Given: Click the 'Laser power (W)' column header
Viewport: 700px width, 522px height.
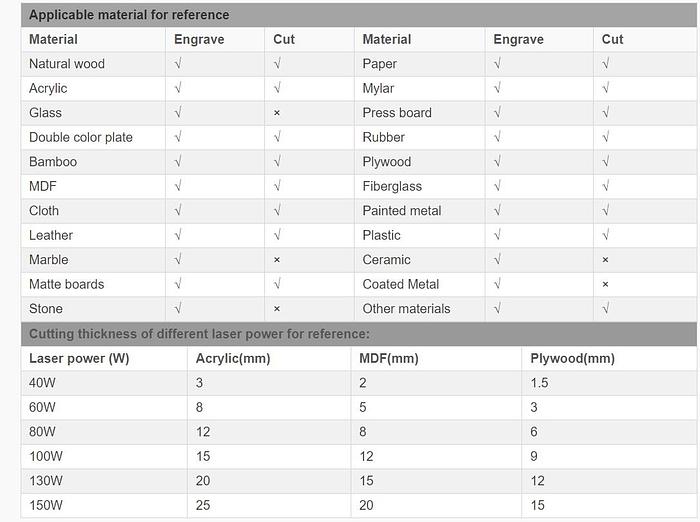Looking at the screenshot, I should pos(79,358).
